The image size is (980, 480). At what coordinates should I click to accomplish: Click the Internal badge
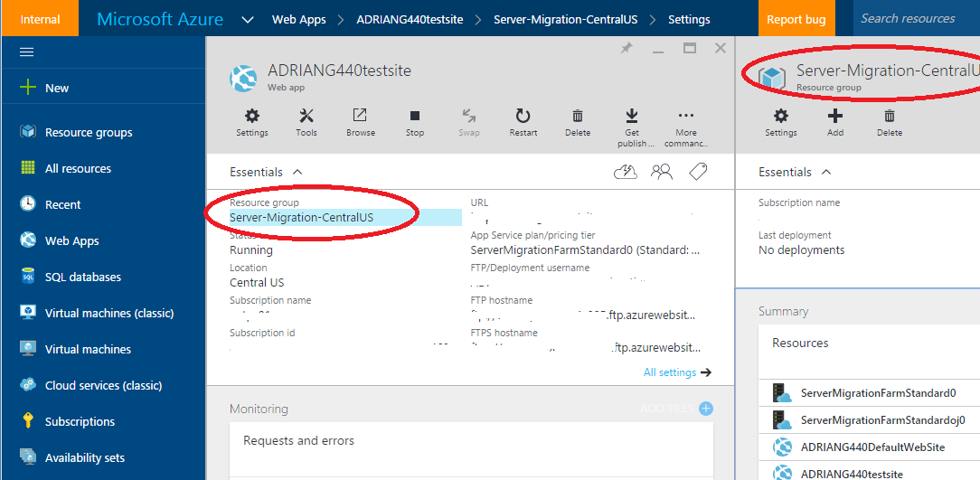pyautogui.click(x=40, y=19)
